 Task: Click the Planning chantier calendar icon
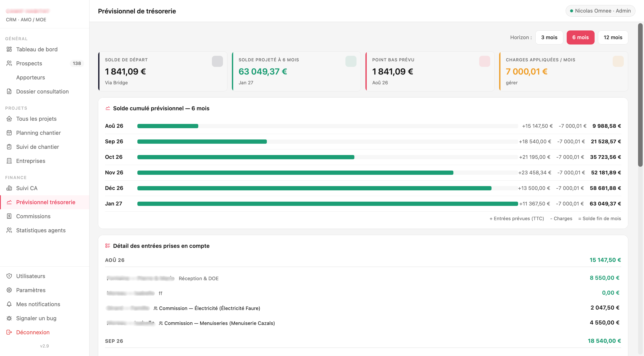click(9, 133)
